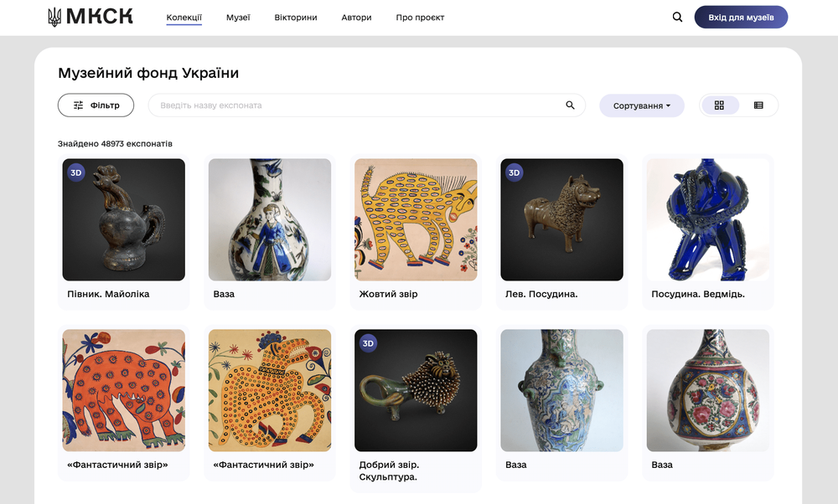Open the Жовтий звір thumbnail

click(x=416, y=219)
